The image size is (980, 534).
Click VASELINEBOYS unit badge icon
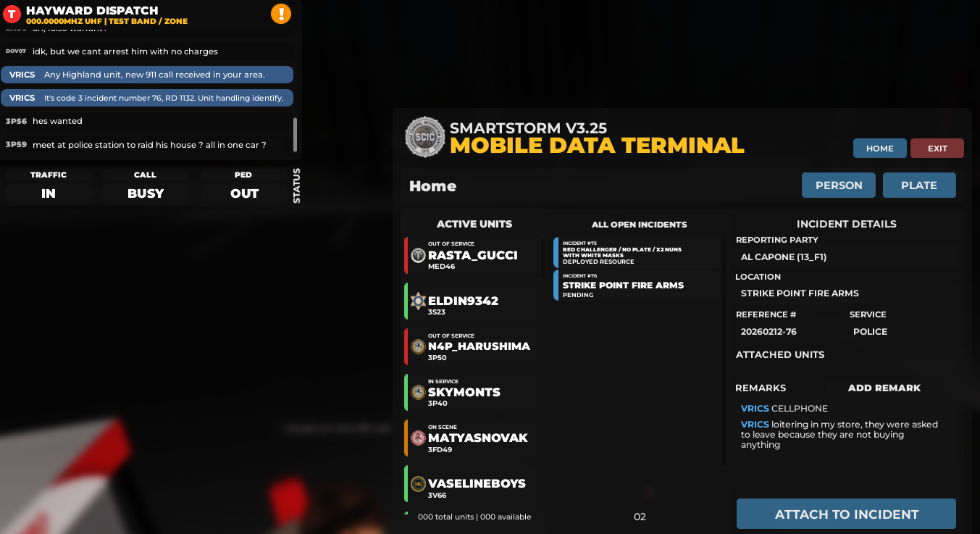pyautogui.click(x=418, y=483)
